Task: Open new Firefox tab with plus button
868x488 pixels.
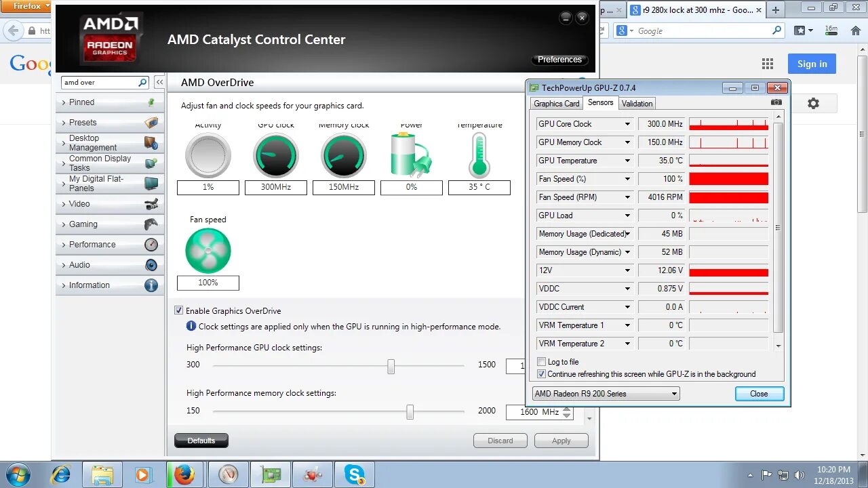Action: click(776, 9)
